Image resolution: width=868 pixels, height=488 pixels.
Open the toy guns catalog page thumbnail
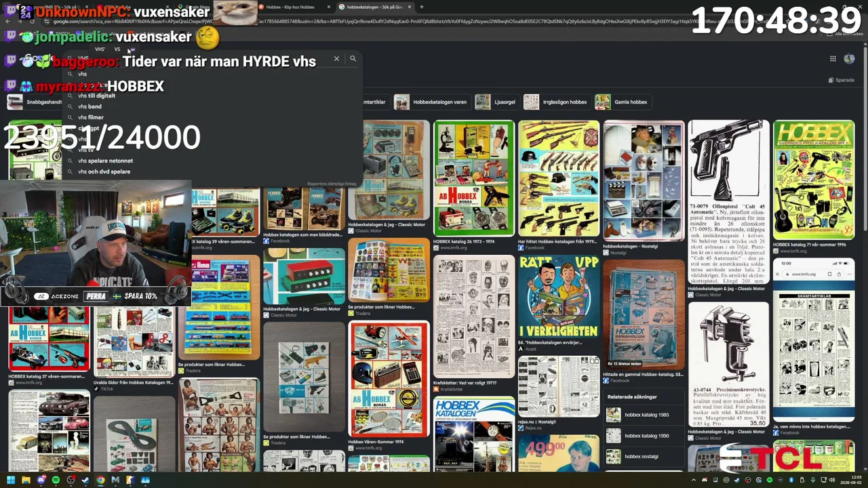point(559,178)
